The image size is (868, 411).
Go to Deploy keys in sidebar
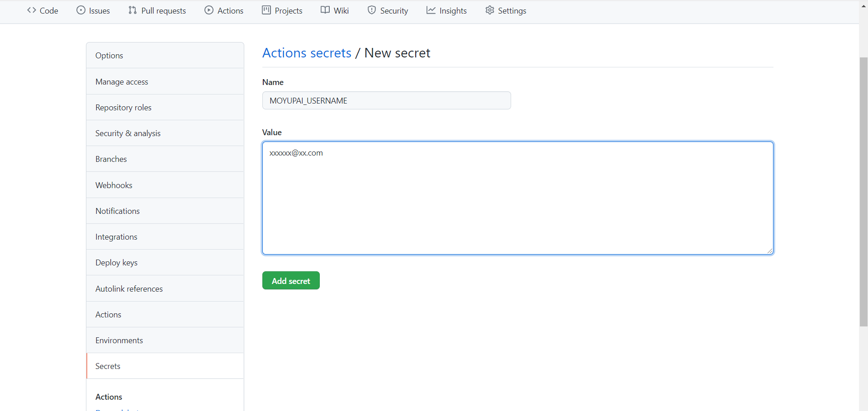click(x=116, y=263)
